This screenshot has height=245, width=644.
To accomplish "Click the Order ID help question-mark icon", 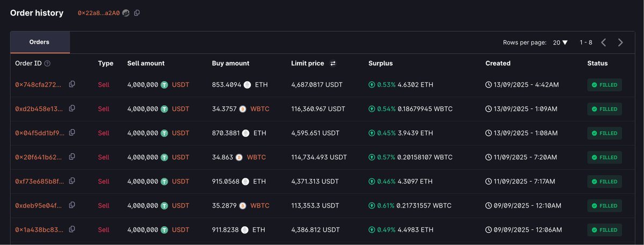I will [x=47, y=63].
